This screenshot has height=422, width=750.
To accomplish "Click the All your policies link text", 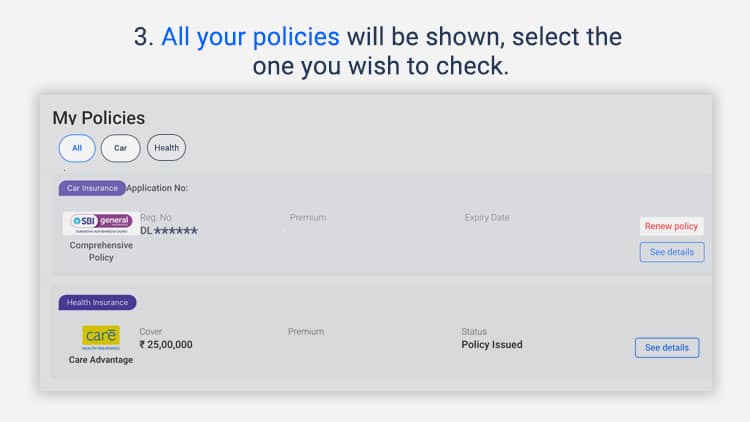I will pyautogui.click(x=251, y=37).
